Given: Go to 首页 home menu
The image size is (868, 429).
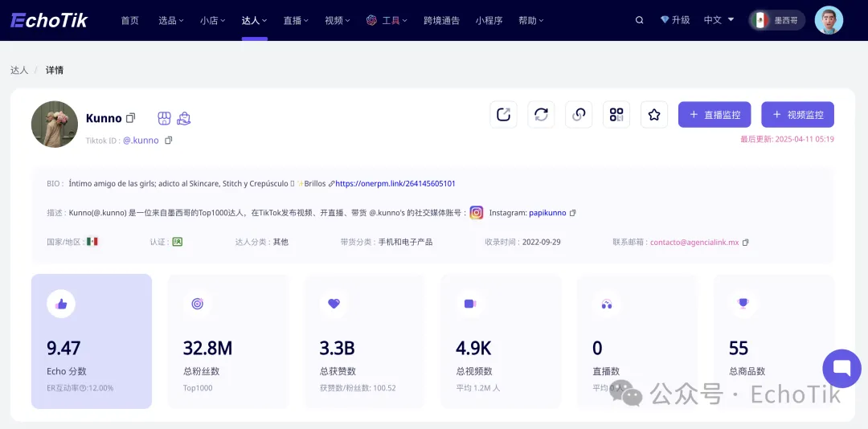Looking at the screenshot, I should 130,20.
